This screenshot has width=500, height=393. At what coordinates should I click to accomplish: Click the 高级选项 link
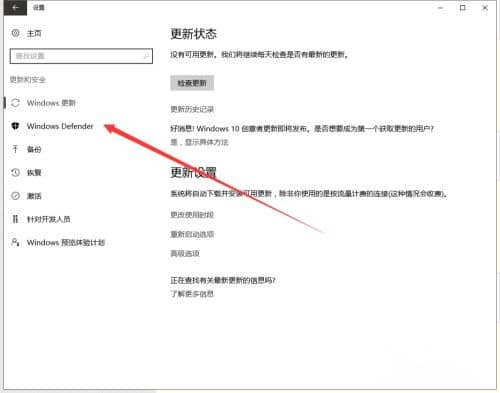[185, 254]
